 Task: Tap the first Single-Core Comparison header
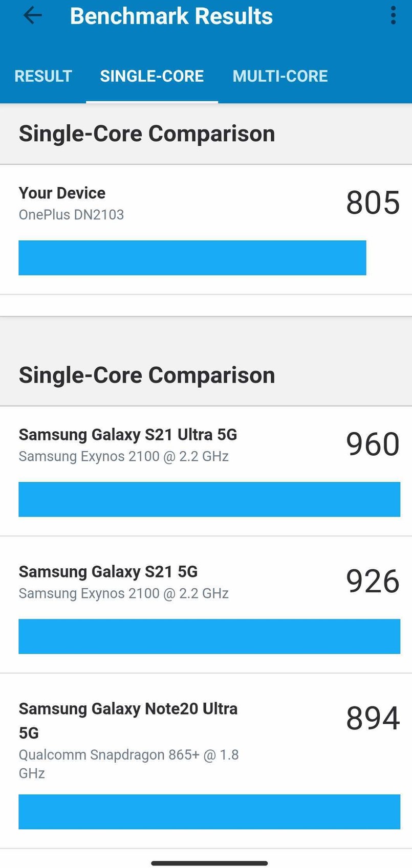click(x=146, y=133)
